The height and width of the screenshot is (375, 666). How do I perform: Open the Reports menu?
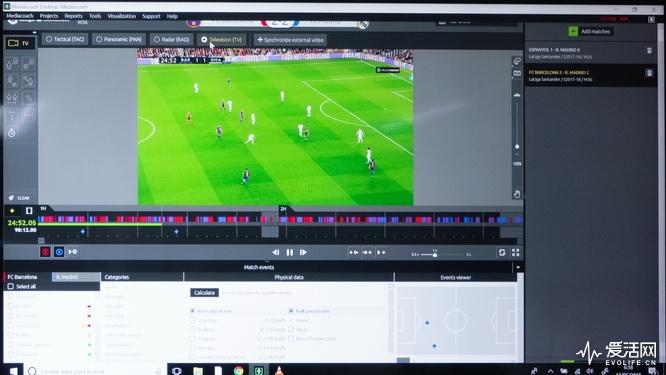coord(73,16)
